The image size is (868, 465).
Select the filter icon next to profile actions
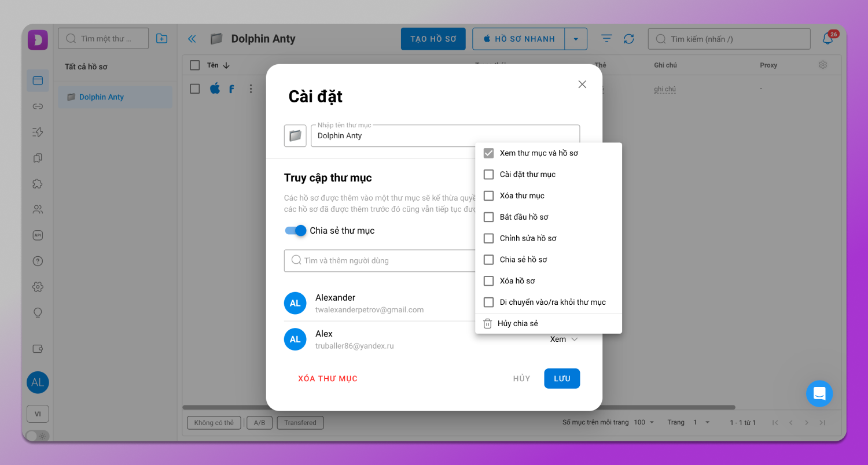point(606,39)
